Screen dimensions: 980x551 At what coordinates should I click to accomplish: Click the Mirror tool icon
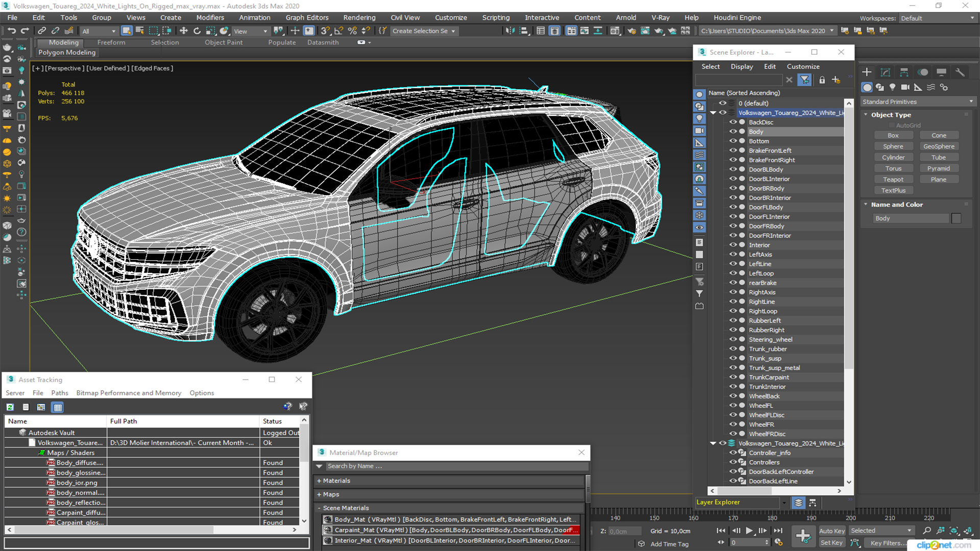(x=510, y=31)
